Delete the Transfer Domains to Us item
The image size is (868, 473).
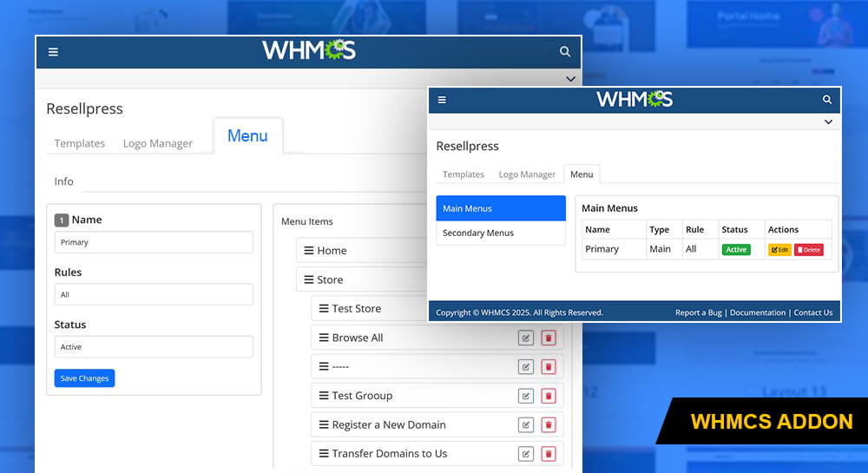click(x=548, y=454)
